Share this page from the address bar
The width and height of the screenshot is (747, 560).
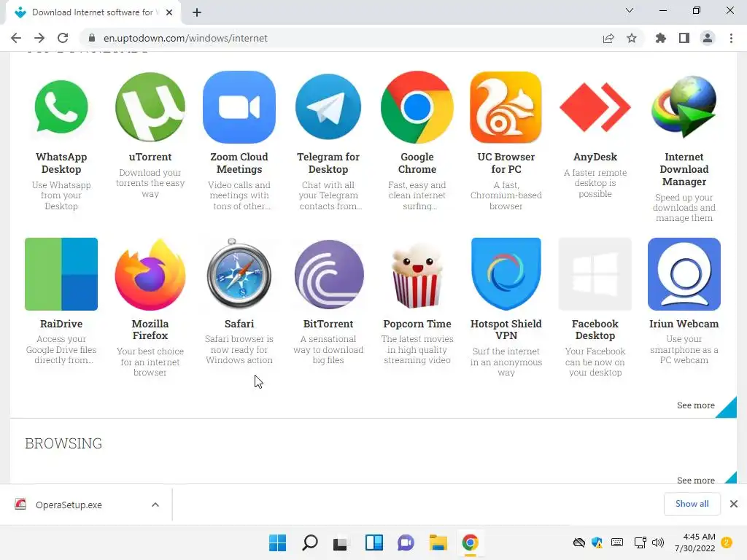[608, 38]
